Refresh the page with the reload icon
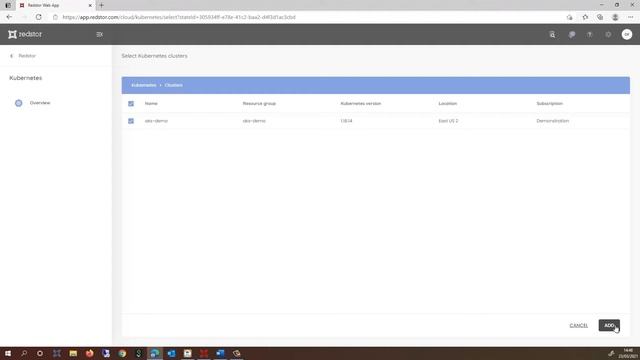This screenshot has width=640, height=360. pos(38,17)
